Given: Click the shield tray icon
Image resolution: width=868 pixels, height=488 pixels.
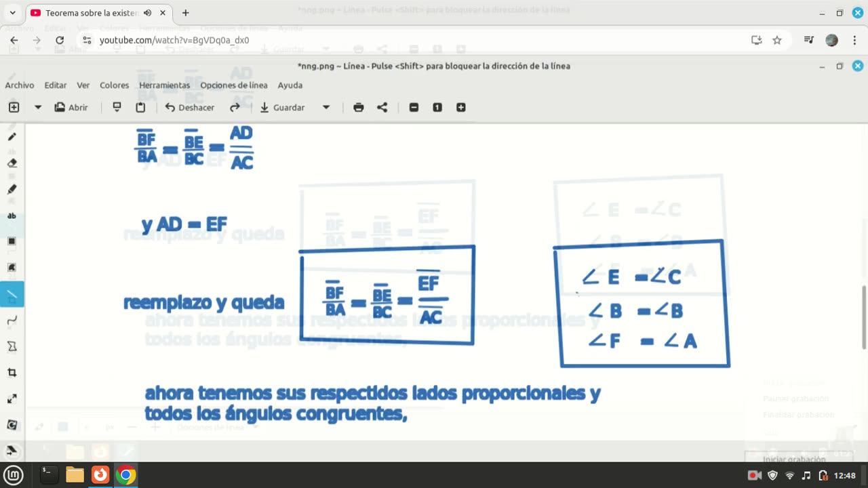Looking at the screenshot, I should [772, 475].
